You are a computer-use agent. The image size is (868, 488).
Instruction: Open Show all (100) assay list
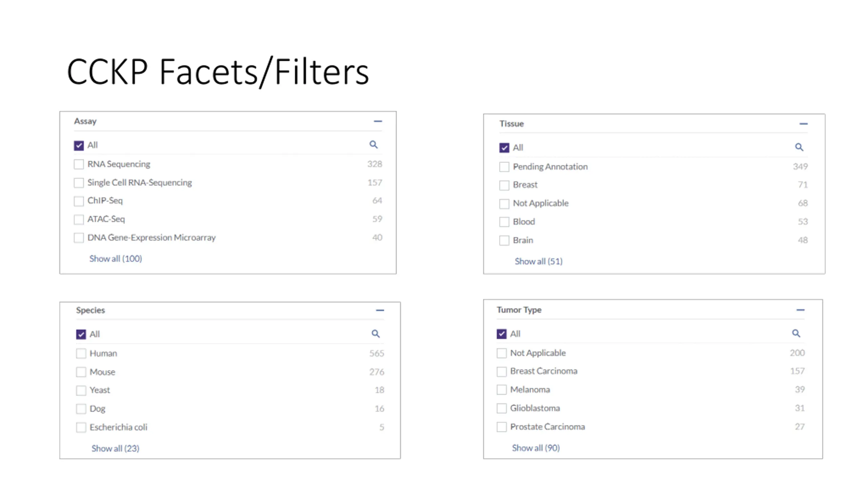point(116,259)
